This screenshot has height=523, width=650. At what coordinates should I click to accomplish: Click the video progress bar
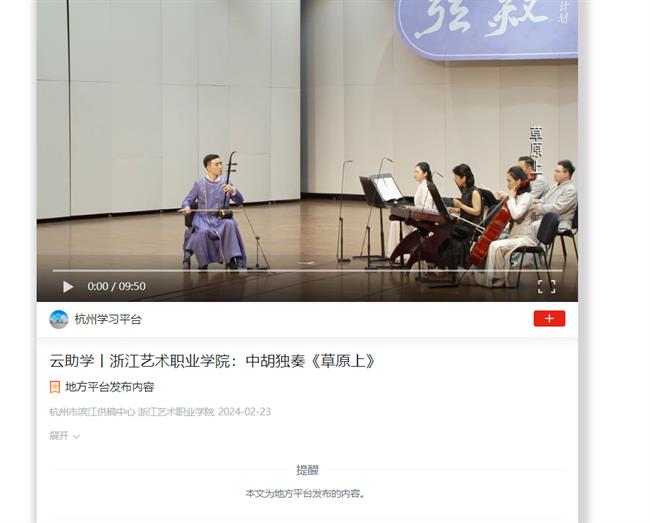307,271
